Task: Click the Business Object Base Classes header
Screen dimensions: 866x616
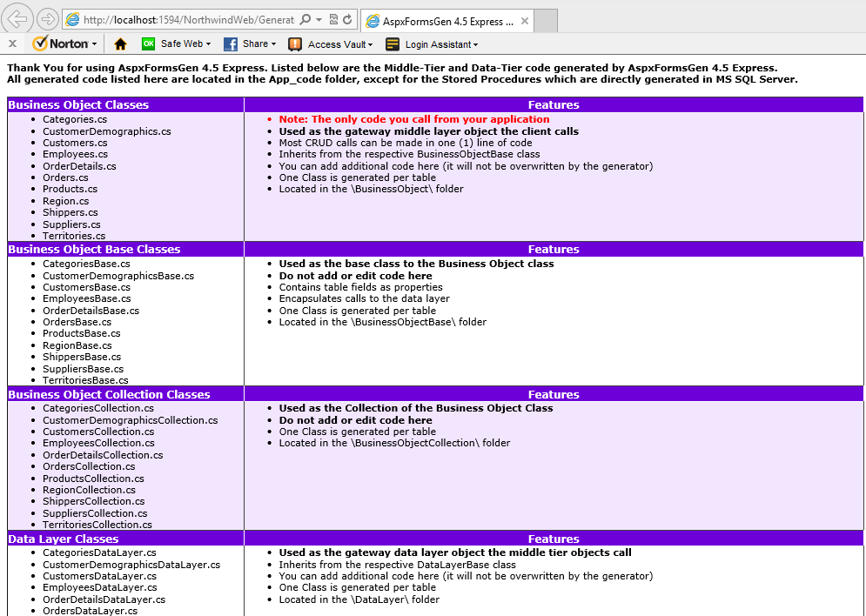Action: [94, 250]
